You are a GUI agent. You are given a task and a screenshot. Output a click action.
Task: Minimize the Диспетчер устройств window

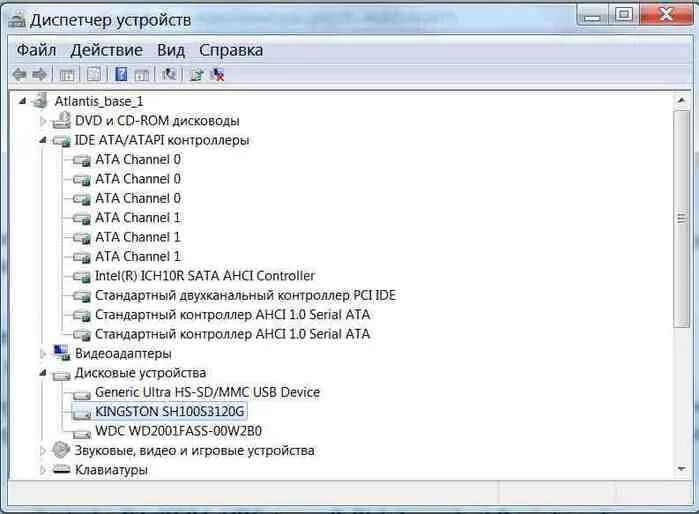point(592,16)
